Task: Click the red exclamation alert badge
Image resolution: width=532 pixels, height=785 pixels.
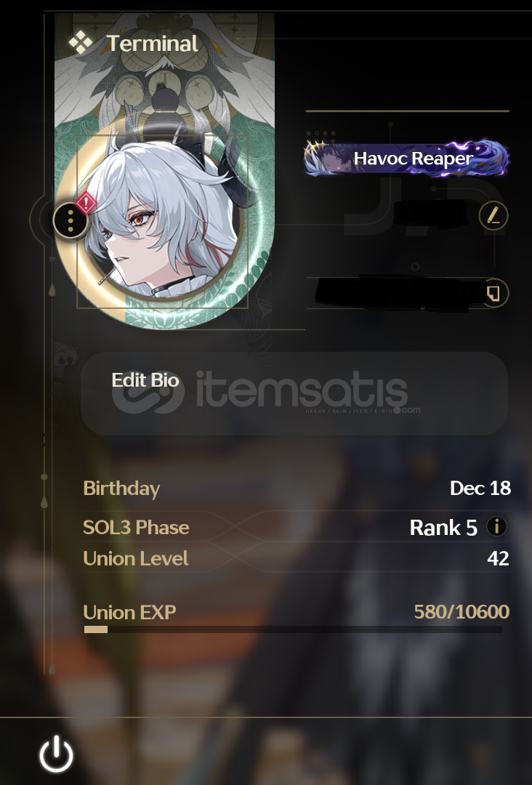Action: point(86,204)
